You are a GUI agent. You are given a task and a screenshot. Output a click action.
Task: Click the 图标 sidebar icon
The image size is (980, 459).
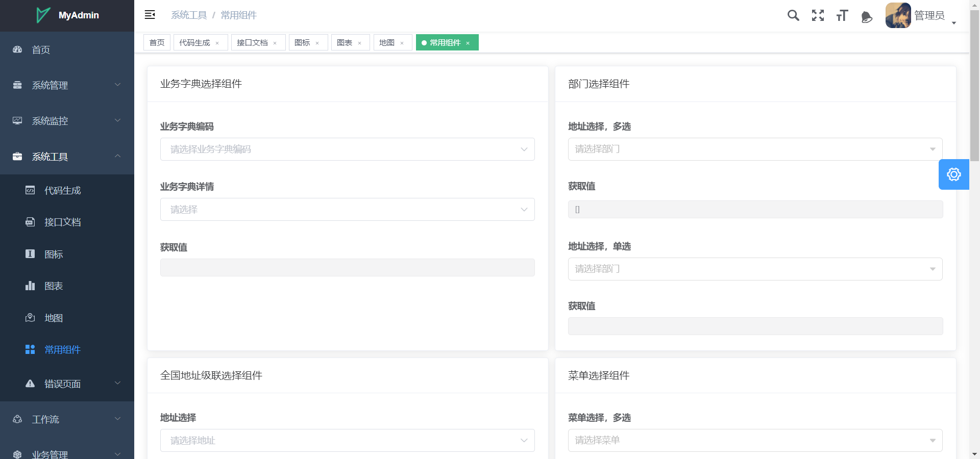tap(30, 254)
